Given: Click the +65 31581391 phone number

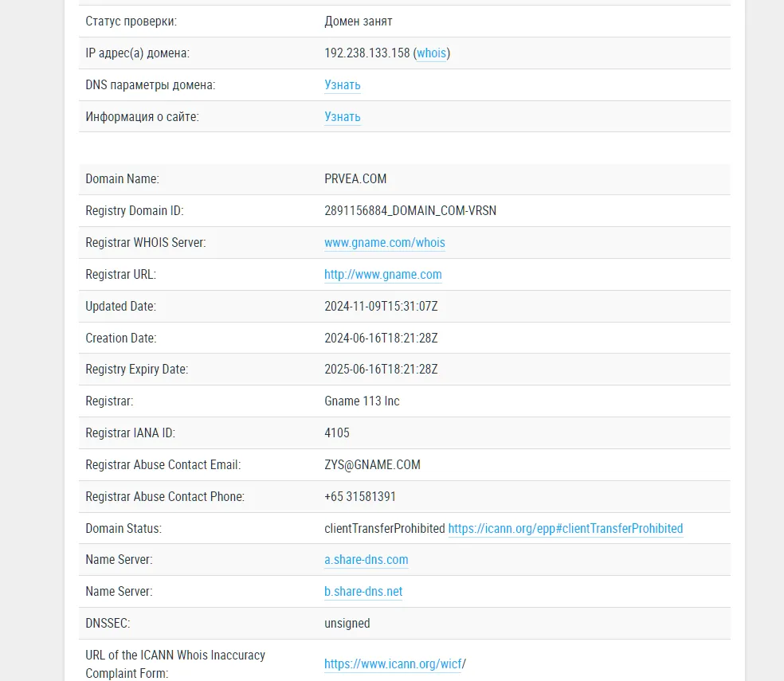Looking at the screenshot, I should (x=360, y=496).
